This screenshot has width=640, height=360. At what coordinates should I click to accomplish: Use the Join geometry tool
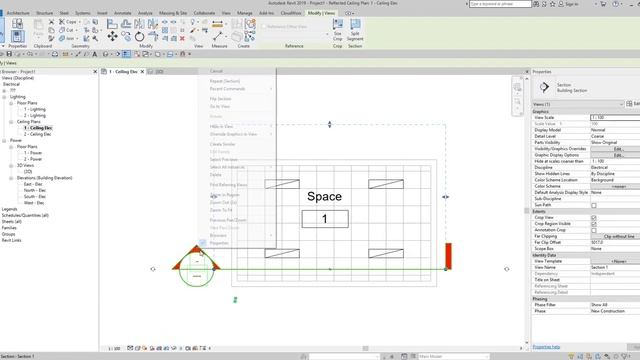point(67,38)
